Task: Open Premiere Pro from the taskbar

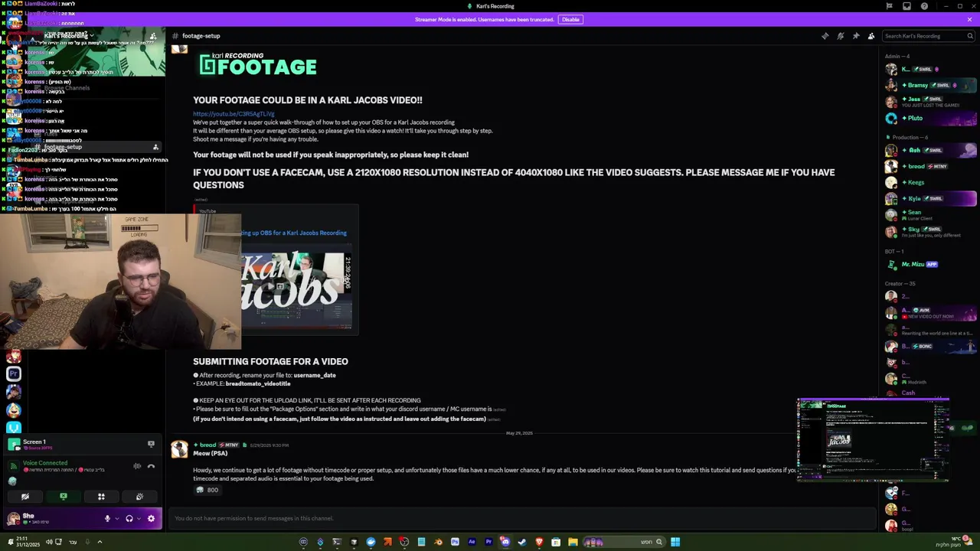Action: click(488, 542)
